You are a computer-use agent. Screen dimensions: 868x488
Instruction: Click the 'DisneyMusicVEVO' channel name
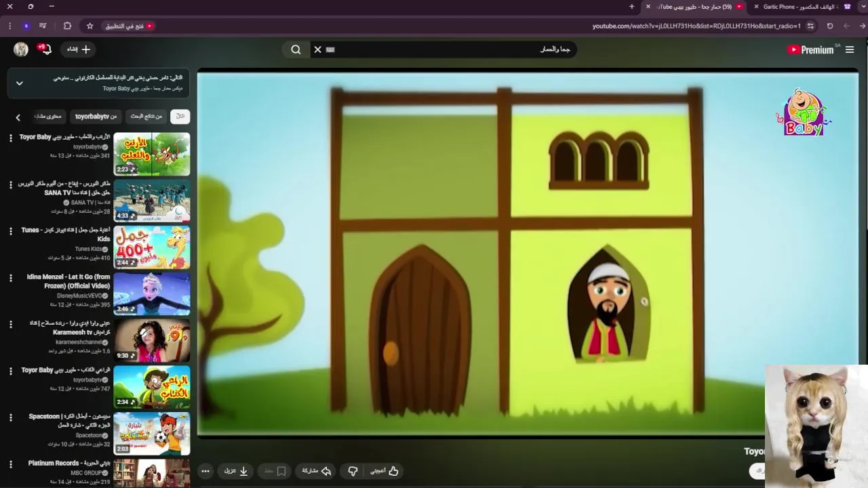(x=79, y=296)
